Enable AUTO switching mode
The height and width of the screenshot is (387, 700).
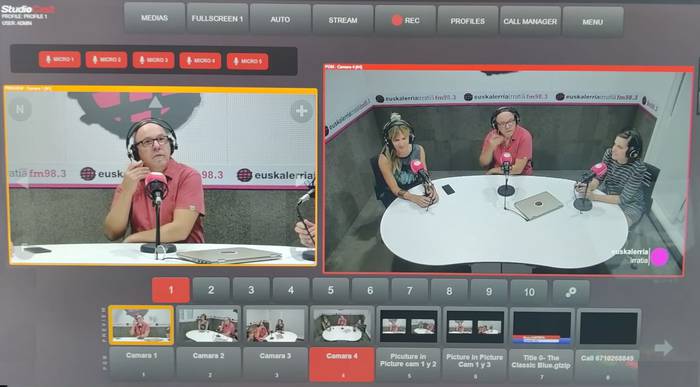(x=280, y=19)
